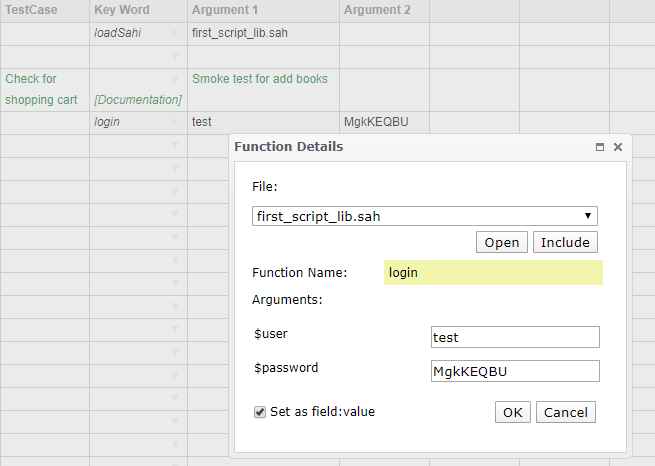Edit the $user argument field
655x466 pixels.
(515, 338)
